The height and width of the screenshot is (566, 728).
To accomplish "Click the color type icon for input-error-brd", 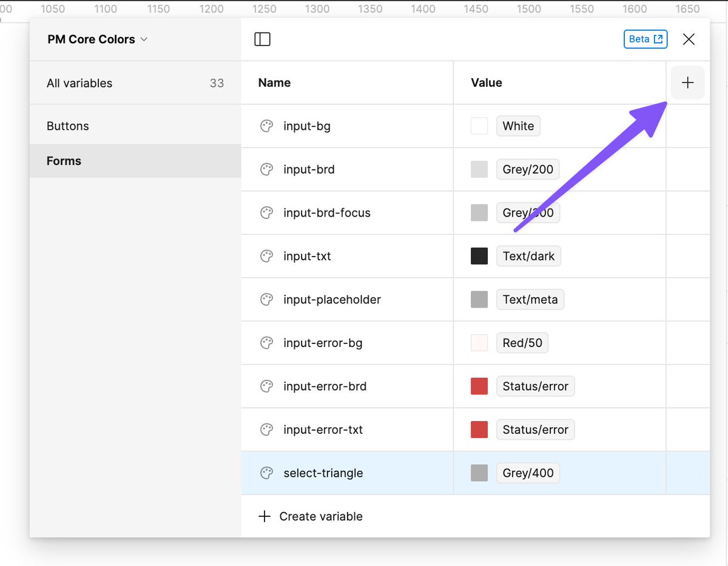I will click(x=266, y=386).
